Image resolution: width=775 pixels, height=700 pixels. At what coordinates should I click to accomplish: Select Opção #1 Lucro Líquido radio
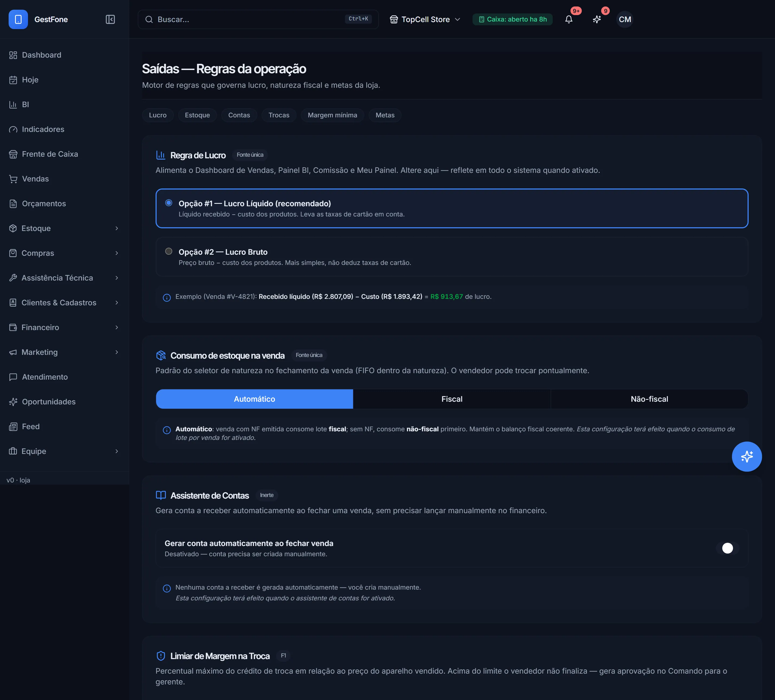pyautogui.click(x=169, y=203)
